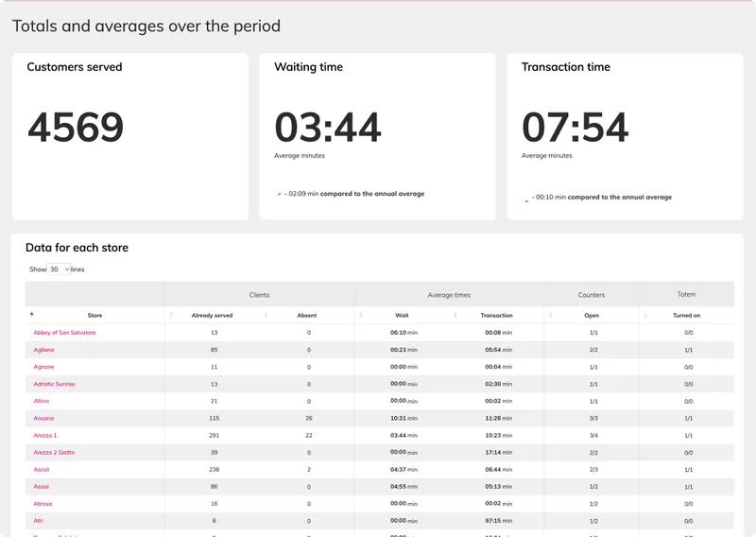The image size is (756, 537).
Task: Click Ancona's 3/3 open counters cell
Action: point(593,418)
